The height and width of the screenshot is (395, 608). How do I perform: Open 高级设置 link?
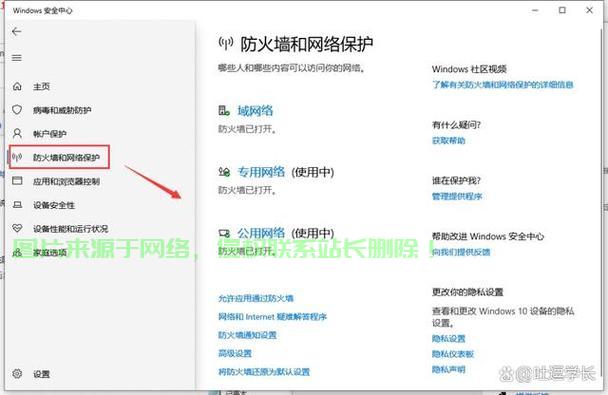tap(235, 353)
